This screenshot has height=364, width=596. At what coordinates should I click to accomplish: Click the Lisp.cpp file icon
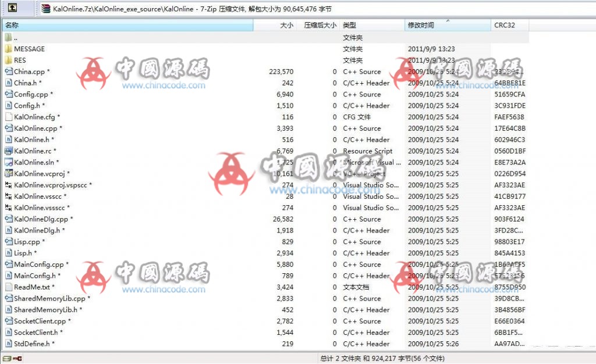(8, 241)
